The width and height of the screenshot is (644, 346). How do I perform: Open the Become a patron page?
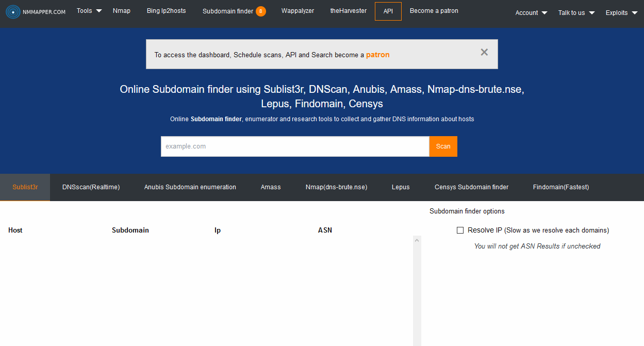[434, 11]
